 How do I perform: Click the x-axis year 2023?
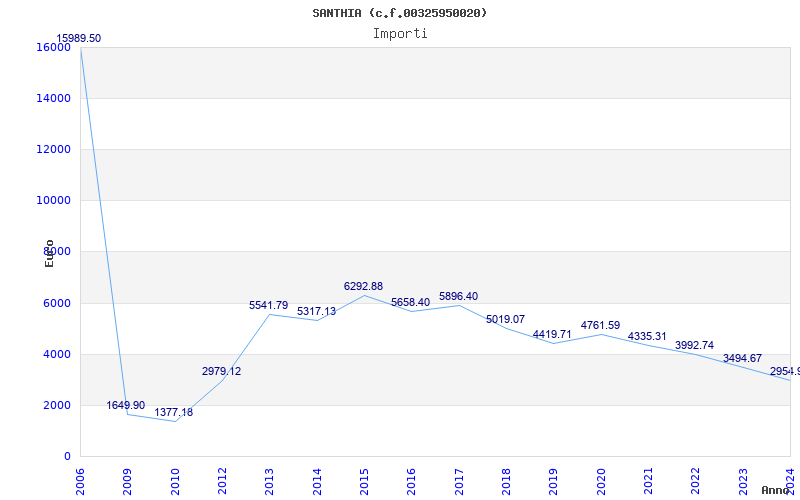(743, 482)
